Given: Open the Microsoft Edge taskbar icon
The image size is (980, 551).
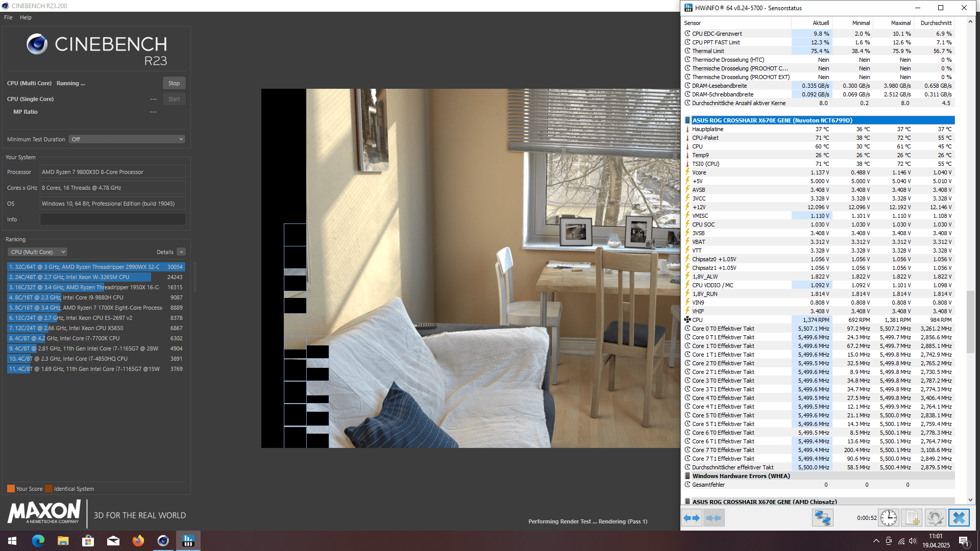Looking at the screenshot, I should click(x=38, y=541).
